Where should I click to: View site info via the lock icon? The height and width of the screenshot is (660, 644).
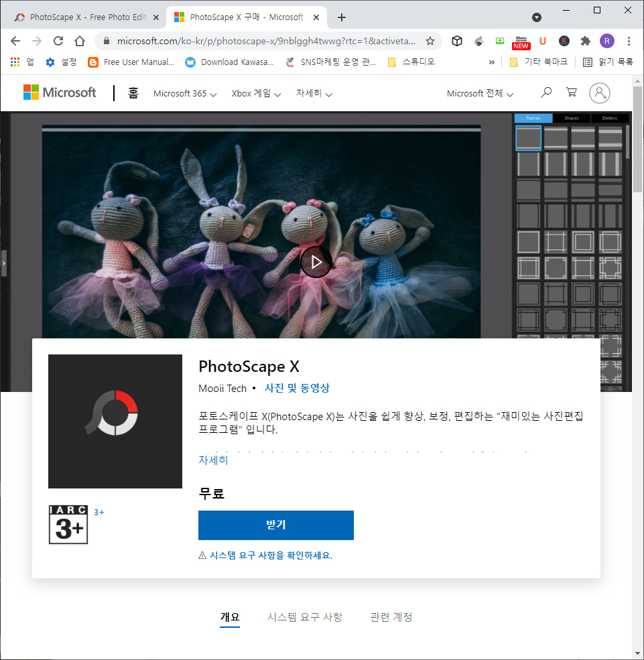point(107,41)
